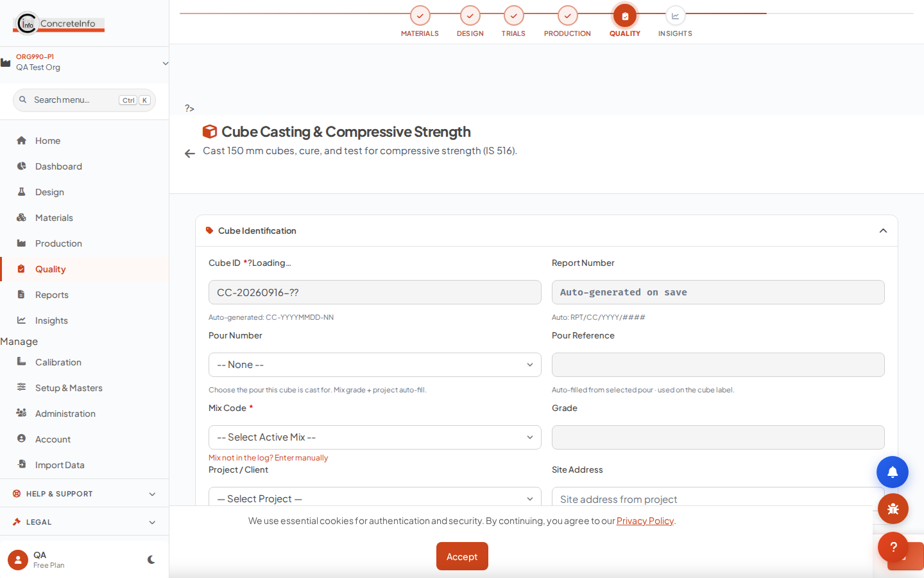Open the Mix Code select dropdown
The width and height of the screenshot is (924, 578).
coord(375,437)
